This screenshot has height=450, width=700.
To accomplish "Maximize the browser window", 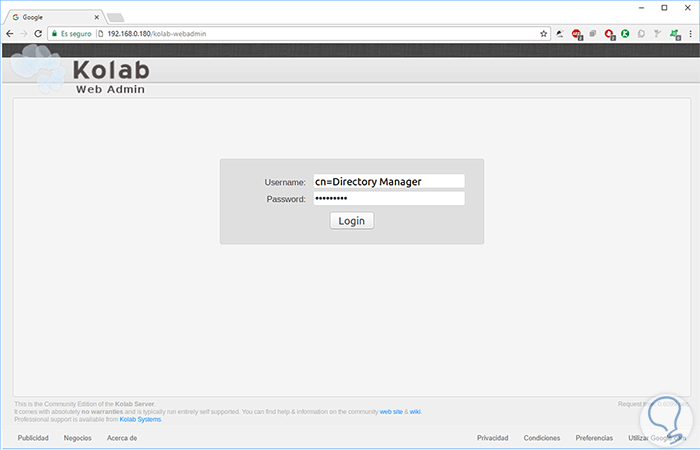I will point(664,8).
